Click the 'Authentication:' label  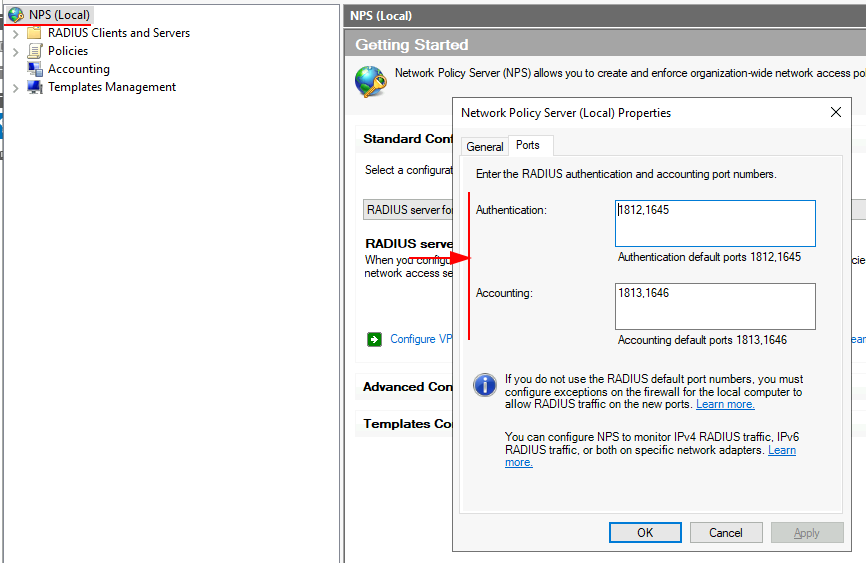click(x=511, y=210)
